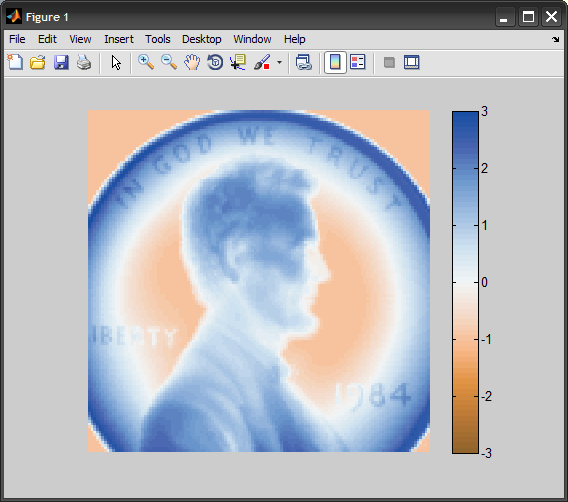
Task: Close the Figure 1 window
Action: click(x=551, y=17)
